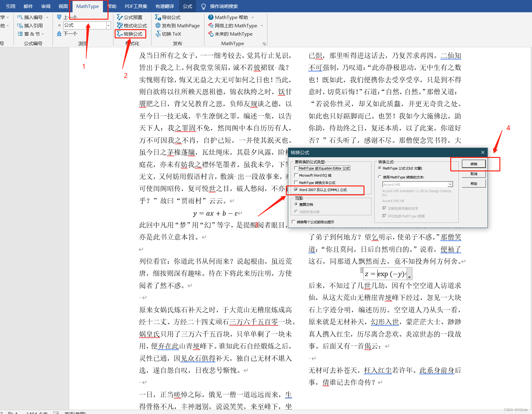Viewport: 532px width, 414px height.
Task: Open the 公式 browse type dropdown arrow
Action: tap(108, 25)
